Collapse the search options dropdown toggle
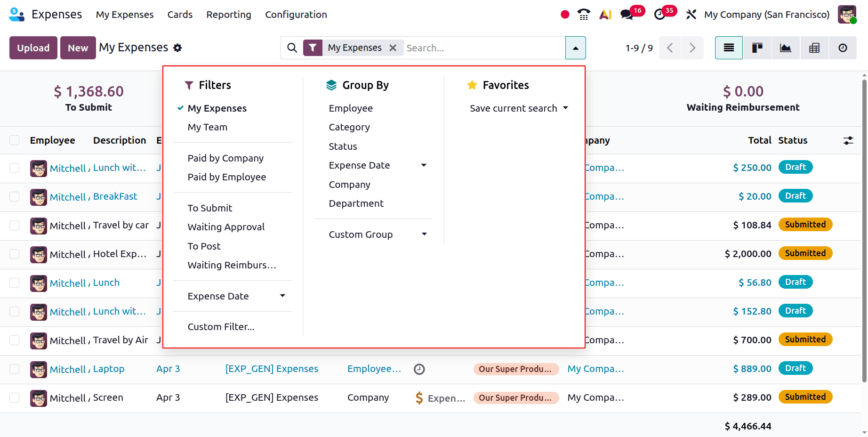Screen dimensions: 868x437 [x=575, y=48]
